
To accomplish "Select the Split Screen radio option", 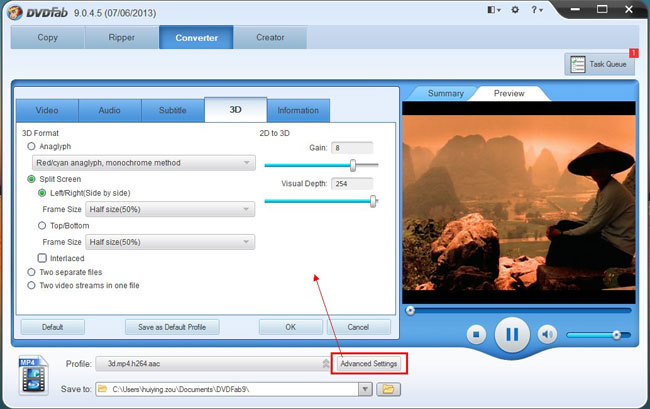I will [31, 179].
